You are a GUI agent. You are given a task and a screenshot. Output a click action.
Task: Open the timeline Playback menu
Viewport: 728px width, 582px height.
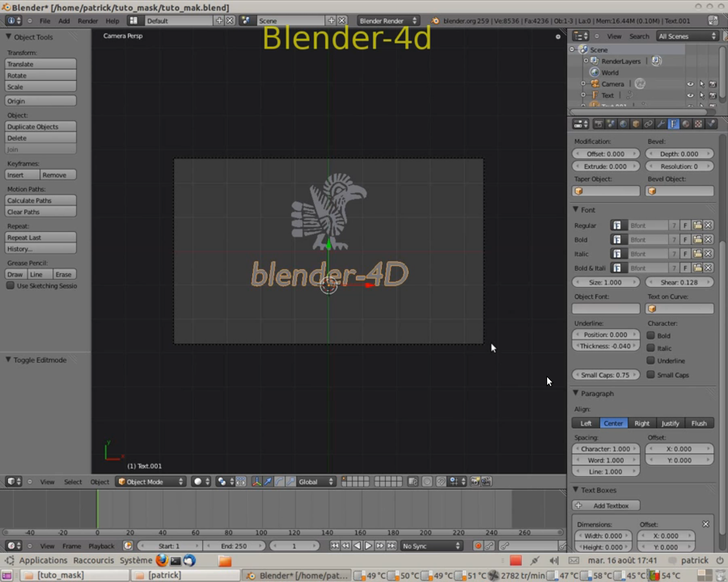(x=101, y=546)
